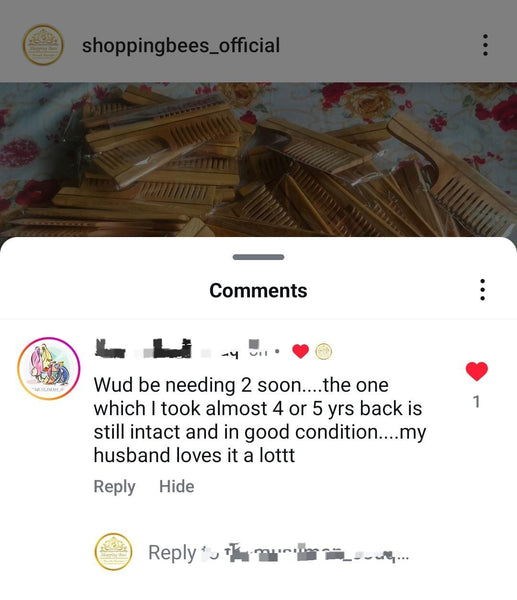This screenshot has width=517, height=600.
Task: Focus the reply text input field
Action: [x=279, y=553]
